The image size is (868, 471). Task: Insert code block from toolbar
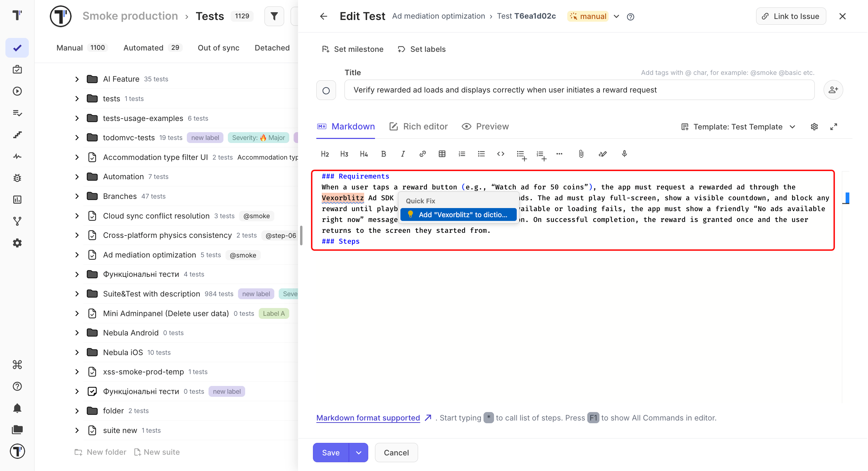pos(501,154)
